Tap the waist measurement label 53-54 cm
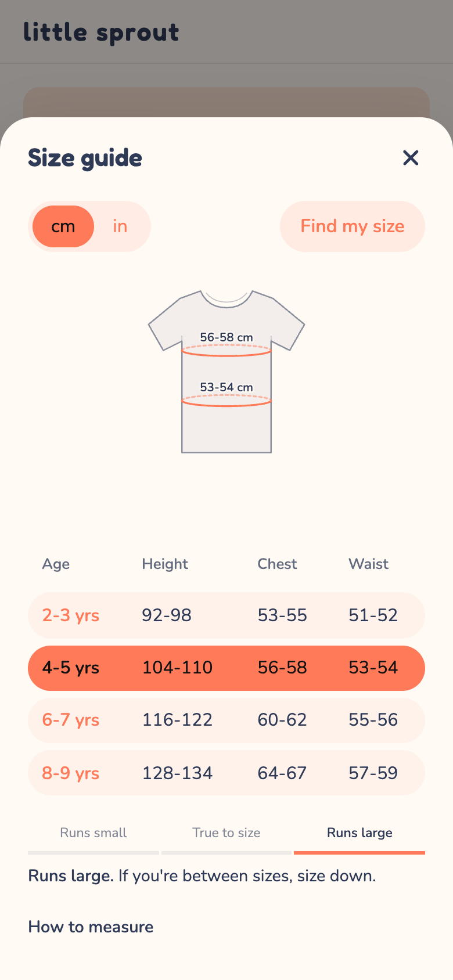Screen dimensions: 453x980 227,387
